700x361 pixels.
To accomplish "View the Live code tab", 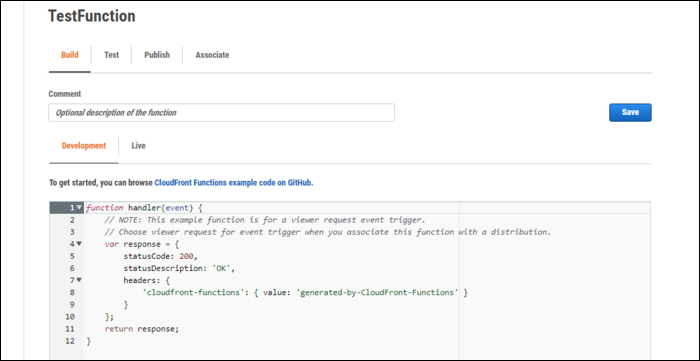I will [138, 146].
